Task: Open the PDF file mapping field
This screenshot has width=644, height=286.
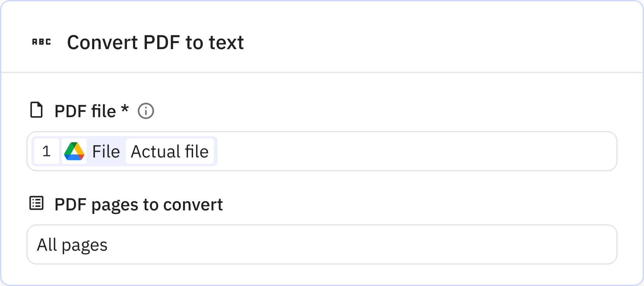Action: click(x=409, y=151)
